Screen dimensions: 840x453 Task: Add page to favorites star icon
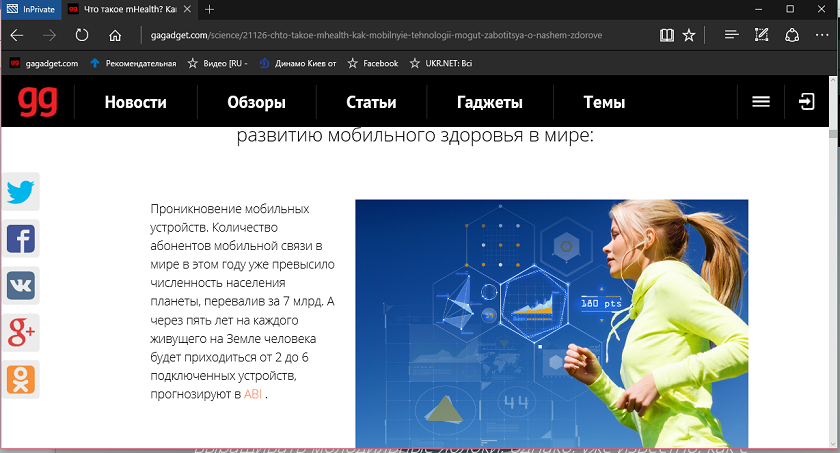[x=689, y=35]
